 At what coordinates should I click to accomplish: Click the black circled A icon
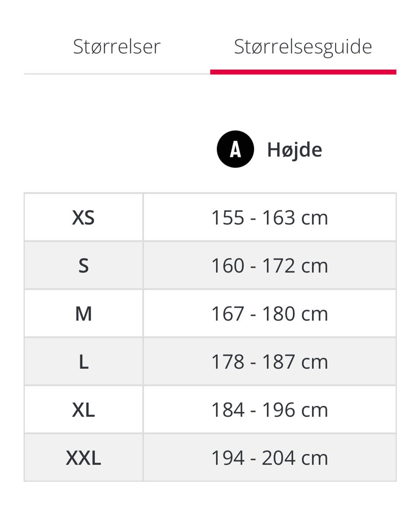click(235, 149)
